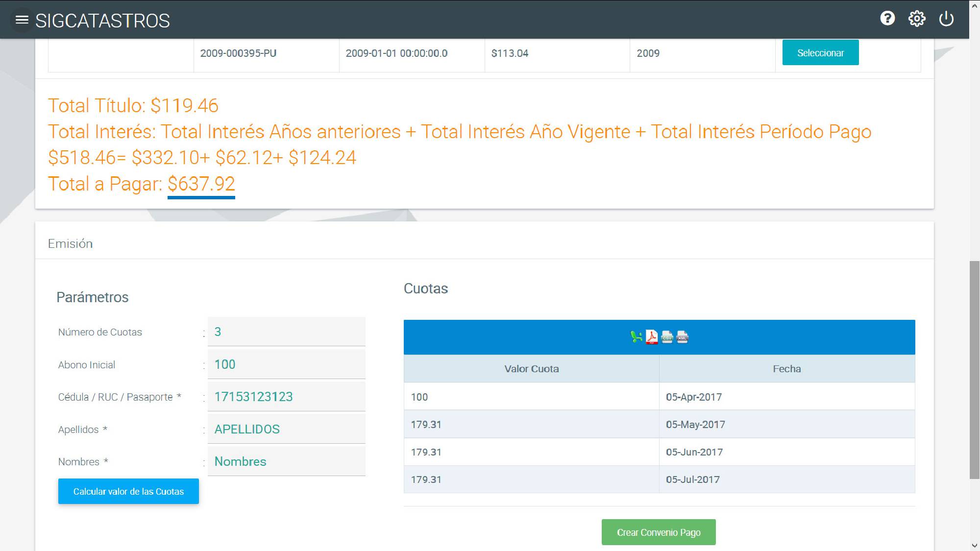Viewport: 980px width, 551px height.
Task: Click the 'Apellidos *' label
Action: click(82, 430)
